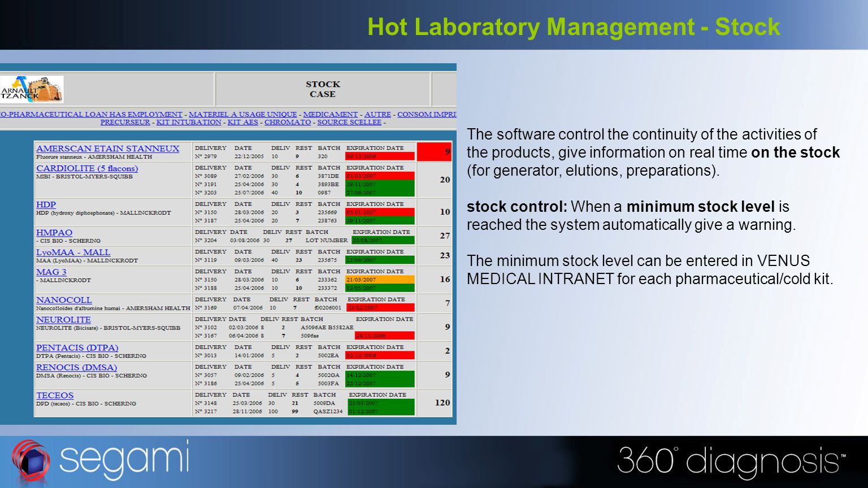
Task: Click NANOCOLL stock total 7
Action: (x=448, y=303)
